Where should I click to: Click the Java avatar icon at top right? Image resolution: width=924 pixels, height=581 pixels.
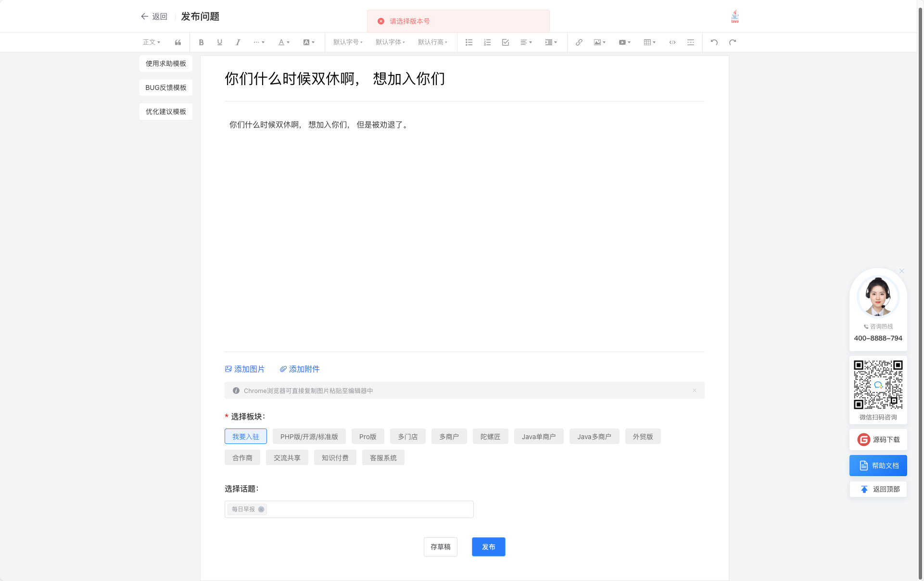coord(735,16)
